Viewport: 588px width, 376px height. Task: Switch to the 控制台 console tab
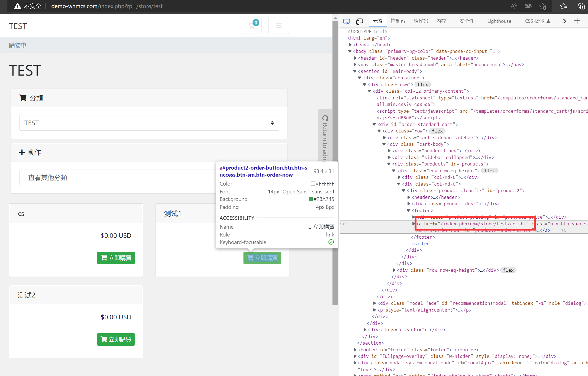[x=398, y=21]
